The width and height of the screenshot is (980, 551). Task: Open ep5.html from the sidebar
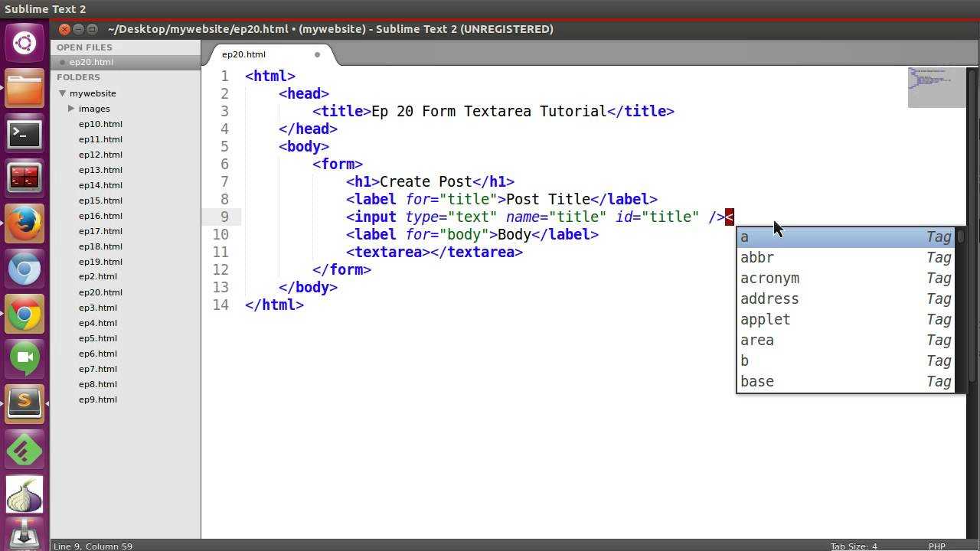pyautogui.click(x=98, y=338)
